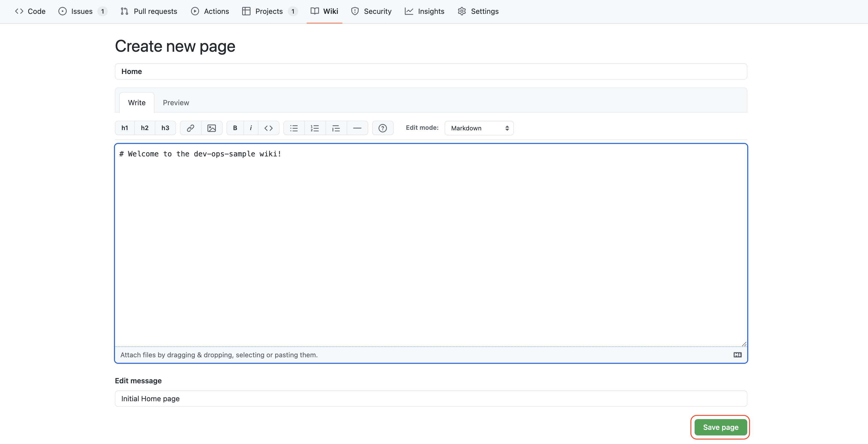Apply italic formatting with i button
868x444 pixels.
pyautogui.click(x=251, y=128)
